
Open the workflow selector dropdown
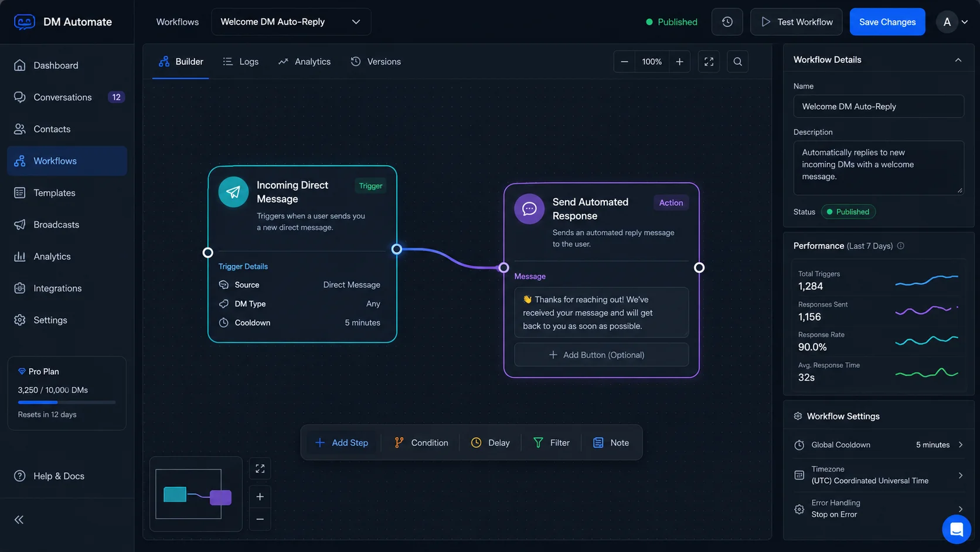[291, 22]
